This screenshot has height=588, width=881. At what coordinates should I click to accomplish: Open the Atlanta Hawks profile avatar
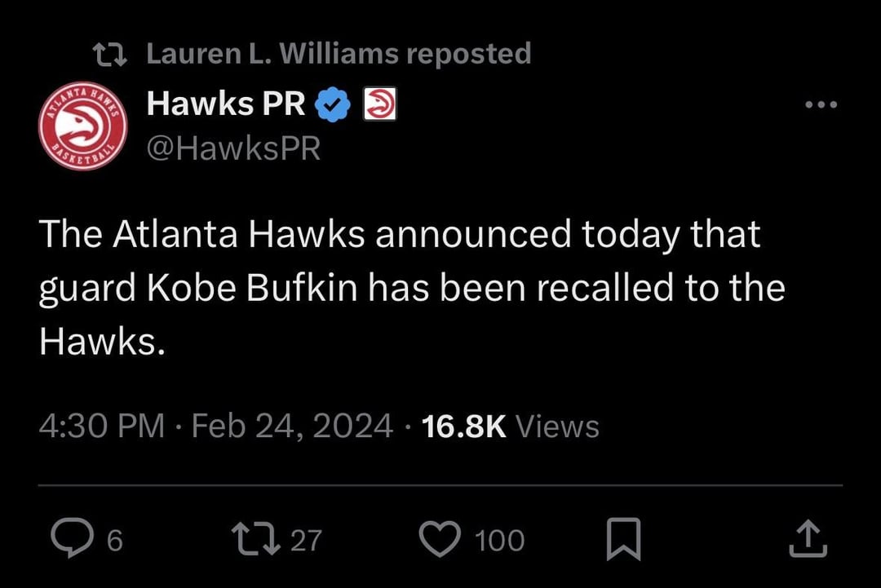(83, 126)
